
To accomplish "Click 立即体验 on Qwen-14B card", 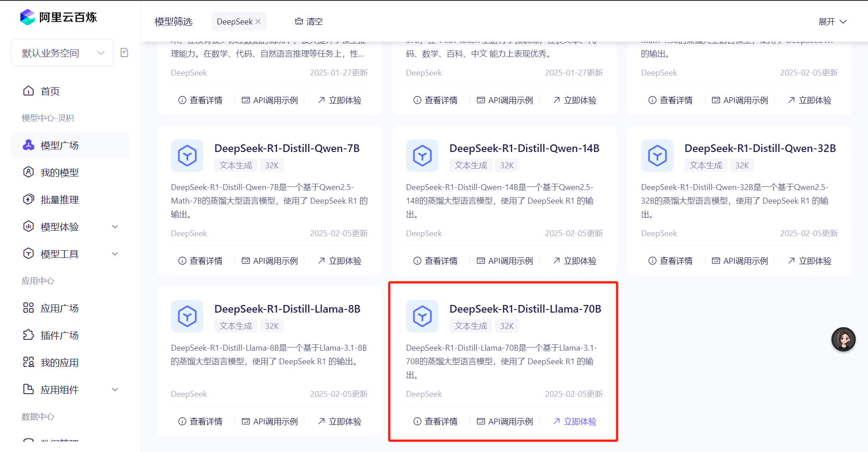I will (x=575, y=261).
